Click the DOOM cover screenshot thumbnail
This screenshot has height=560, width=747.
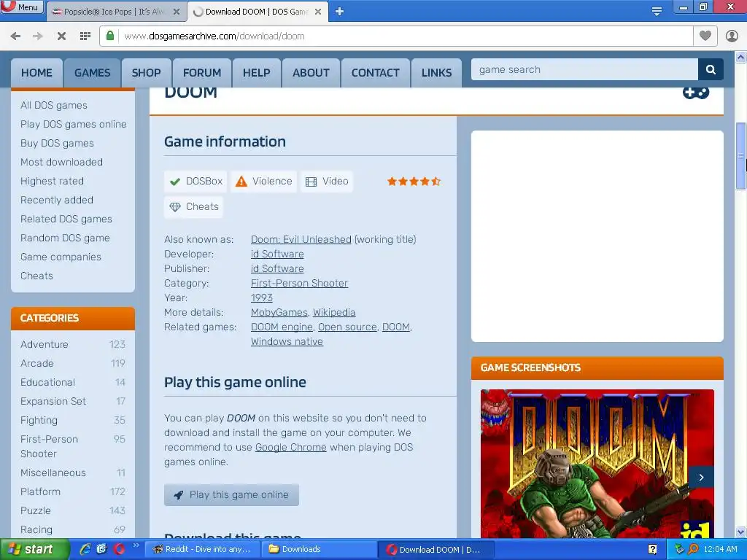click(597, 464)
